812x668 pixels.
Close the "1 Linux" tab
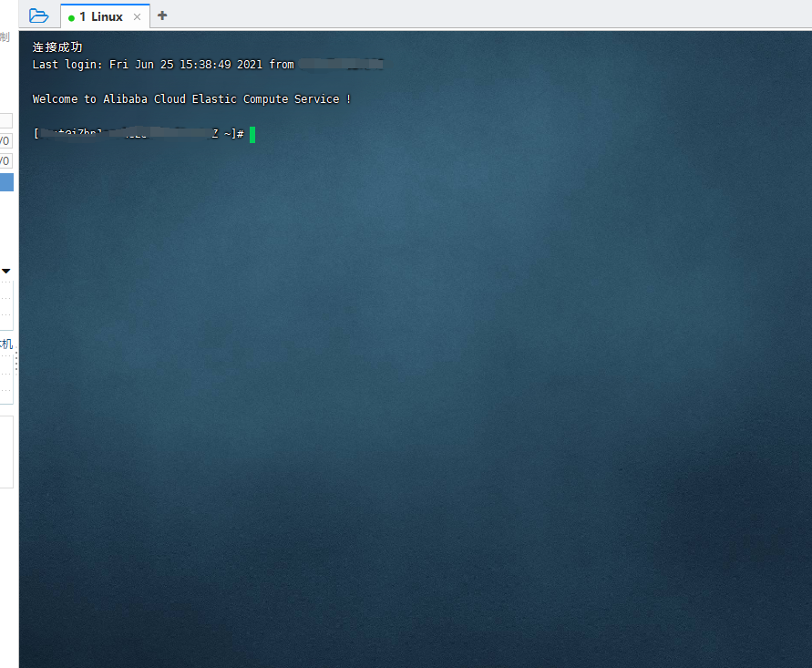click(x=137, y=15)
